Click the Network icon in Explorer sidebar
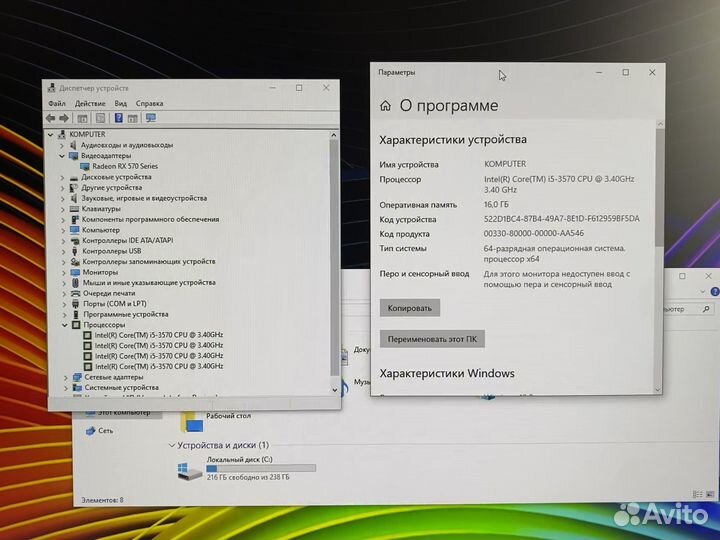This screenshot has width=720, height=540. [90, 431]
